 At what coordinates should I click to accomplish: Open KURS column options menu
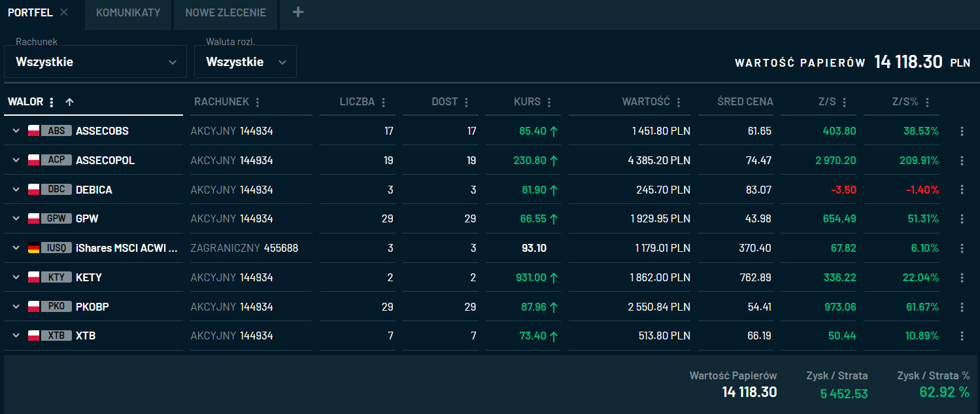(x=549, y=102)
